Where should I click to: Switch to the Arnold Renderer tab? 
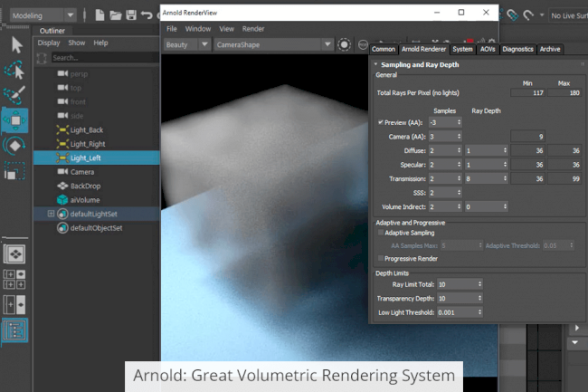tap(423, 49)
